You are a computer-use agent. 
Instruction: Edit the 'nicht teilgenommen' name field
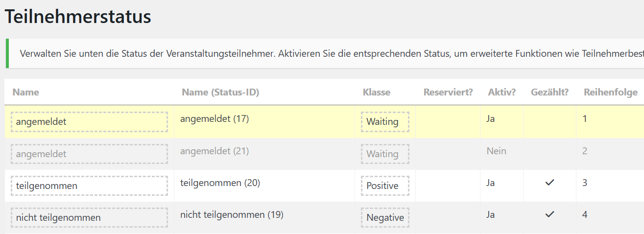point(89,218)
